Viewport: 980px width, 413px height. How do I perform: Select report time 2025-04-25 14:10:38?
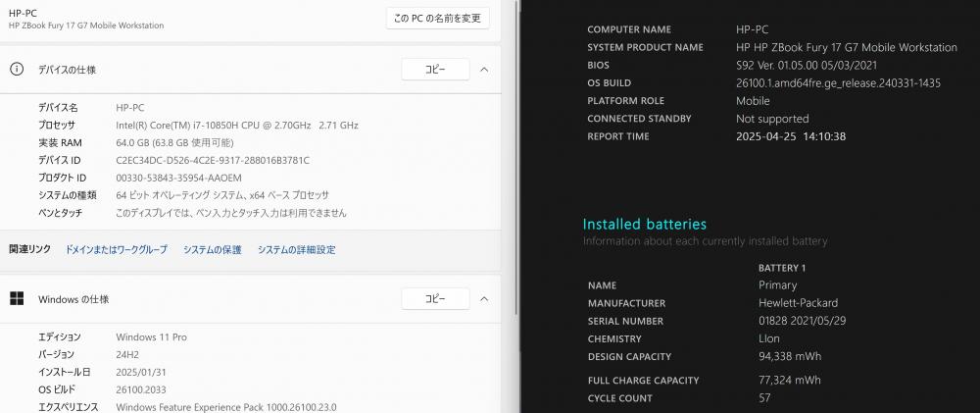(x=791, y=136)
